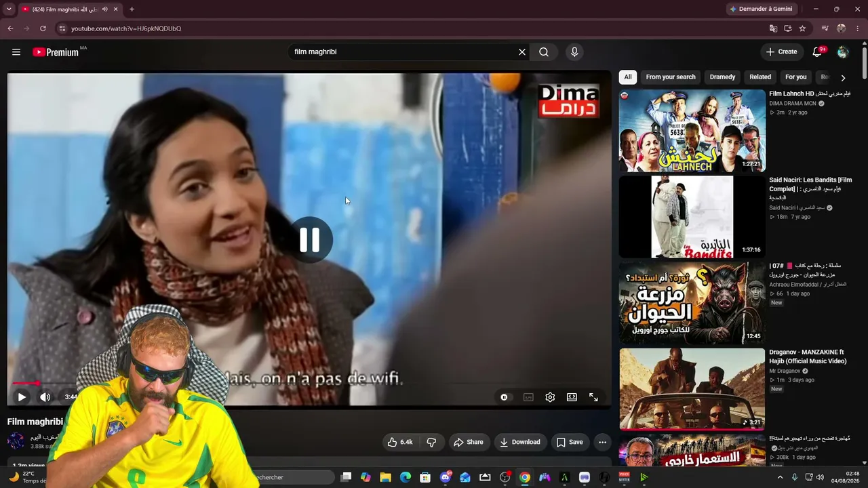Click the address bar URL

[x=126, y=28]
